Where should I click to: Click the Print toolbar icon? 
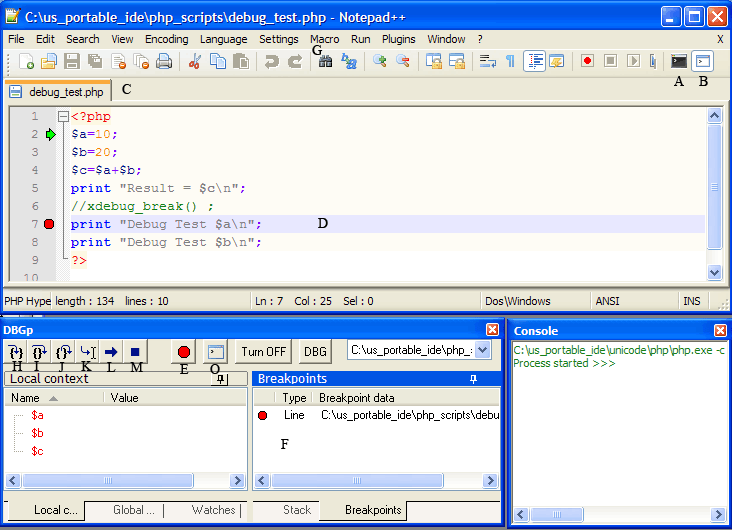164,61
